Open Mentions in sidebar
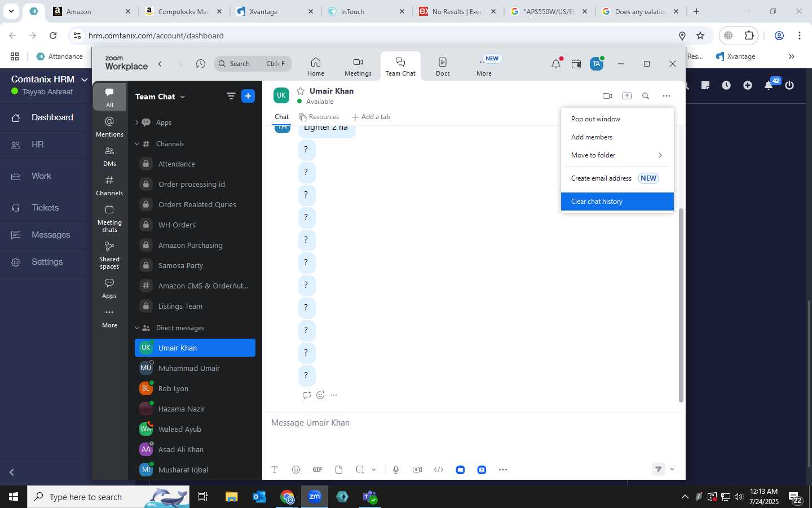 109,126
